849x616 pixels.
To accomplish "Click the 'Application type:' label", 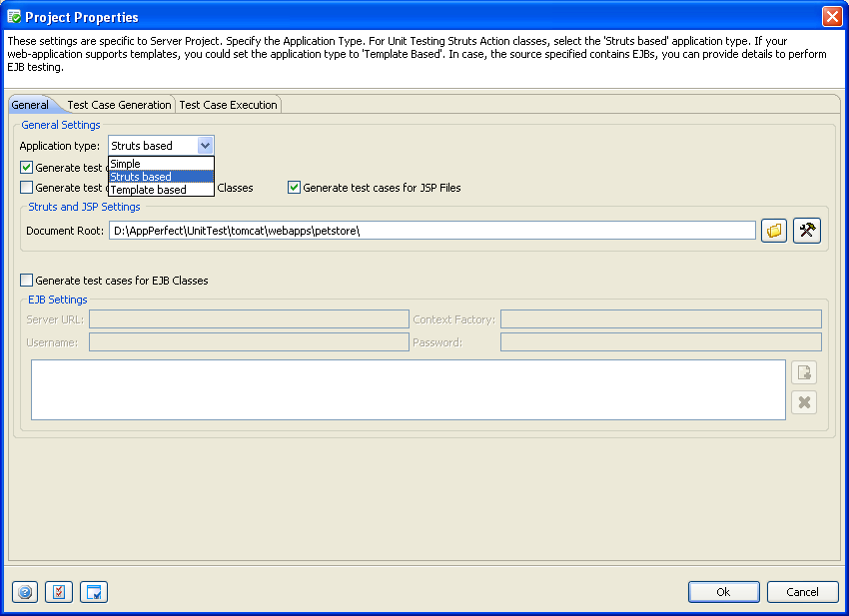I will (x=60, y=146).
